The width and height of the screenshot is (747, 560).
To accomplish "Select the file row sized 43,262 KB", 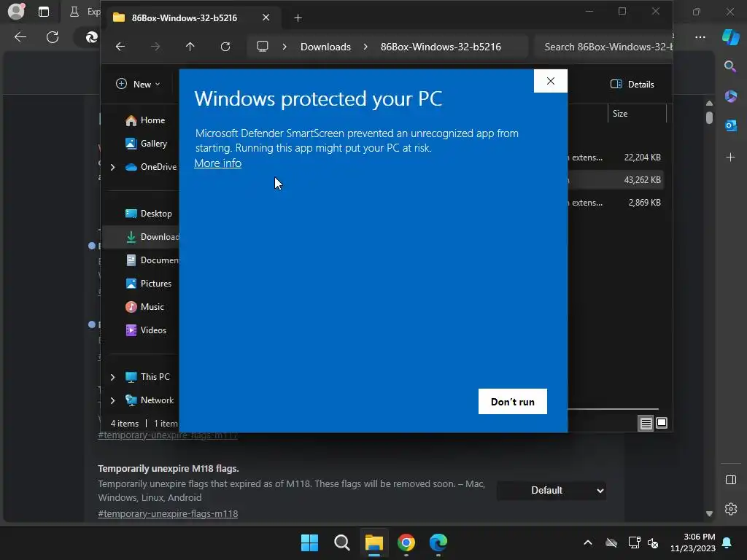I will coord(614,180).
